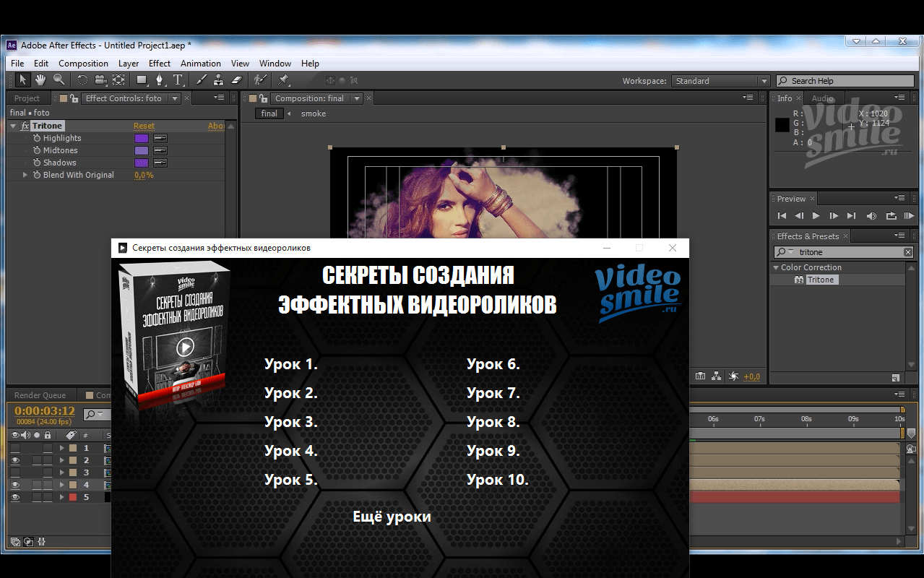This screenshot has height=578, width=924.
Task: Reset the Tritone effect
Action: coord(144,126)
